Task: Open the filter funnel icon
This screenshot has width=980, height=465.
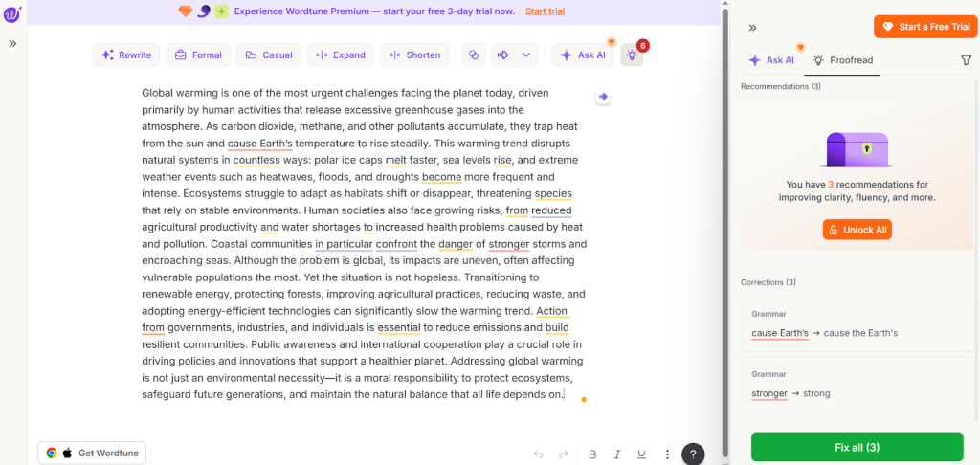Action: click(x=966, y=60)
